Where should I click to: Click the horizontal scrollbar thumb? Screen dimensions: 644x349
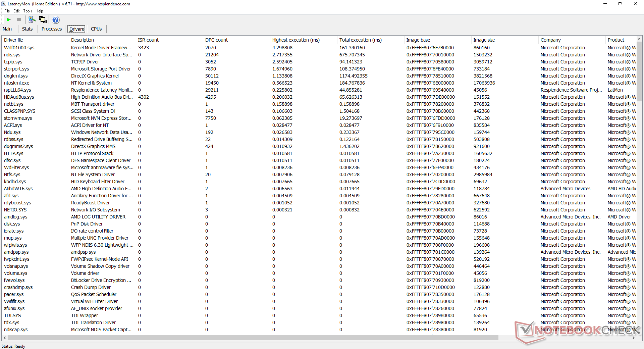(253, 338)
